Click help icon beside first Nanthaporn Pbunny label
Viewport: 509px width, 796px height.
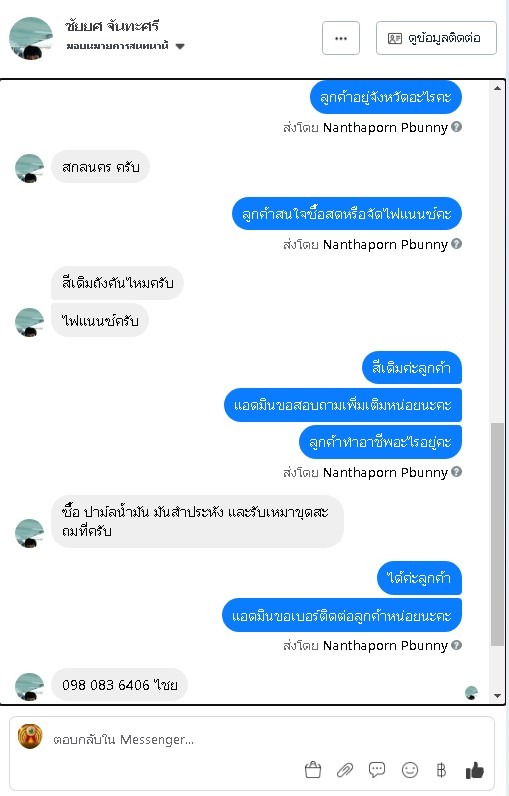[456, 126]
